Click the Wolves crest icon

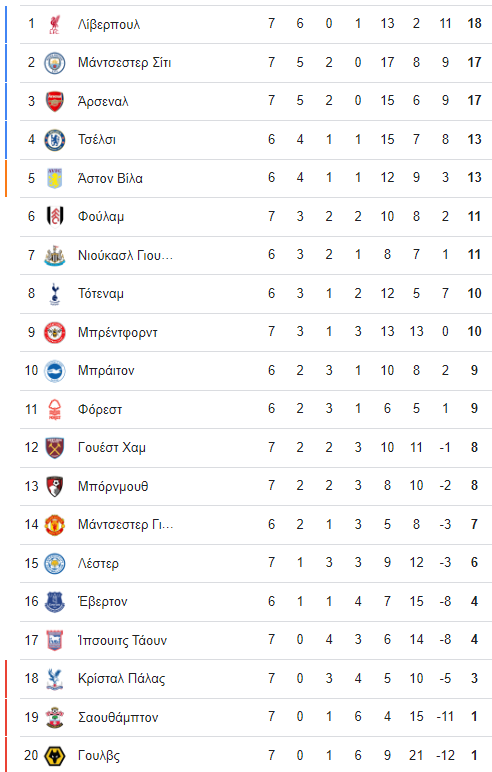(55, 756)
